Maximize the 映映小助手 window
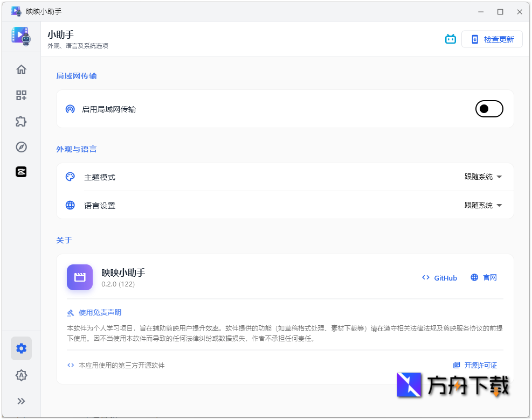 (500, 12)
